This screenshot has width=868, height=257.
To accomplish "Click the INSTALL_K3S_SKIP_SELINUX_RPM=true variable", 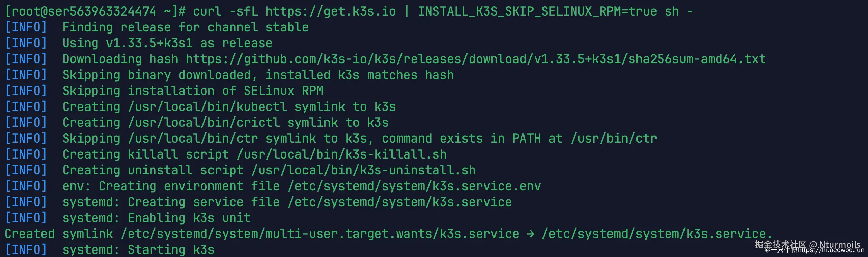I will [x=537, y=11].
